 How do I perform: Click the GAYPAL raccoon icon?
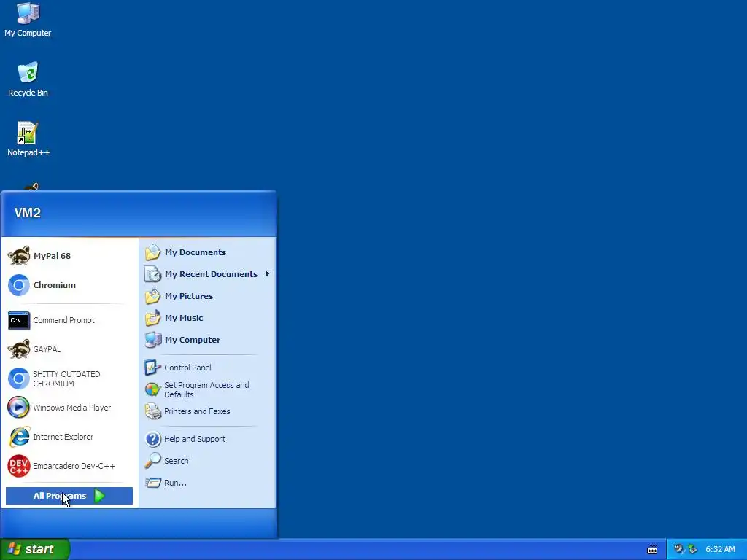click(x=19, y=349)
